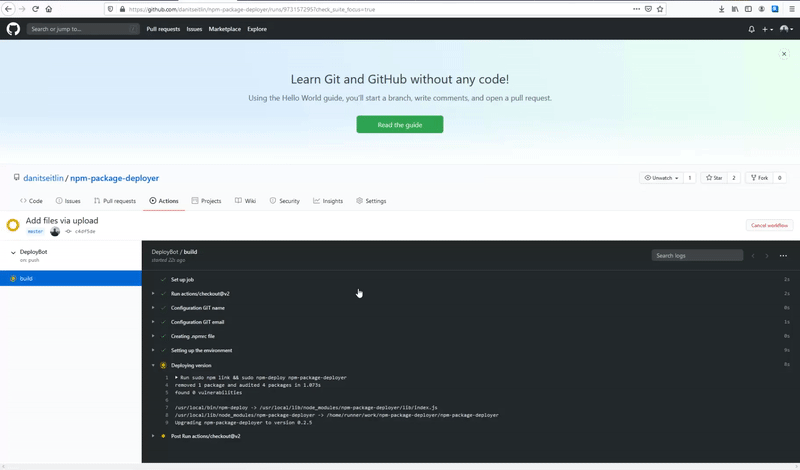This screenshot has height=470, width=800.
Task: Open the danitseitlin owner link
Action: (43, 178)
